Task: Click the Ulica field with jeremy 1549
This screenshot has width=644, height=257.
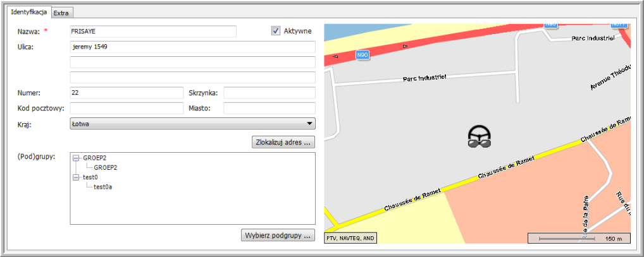Action: click(x=192, y=47)
